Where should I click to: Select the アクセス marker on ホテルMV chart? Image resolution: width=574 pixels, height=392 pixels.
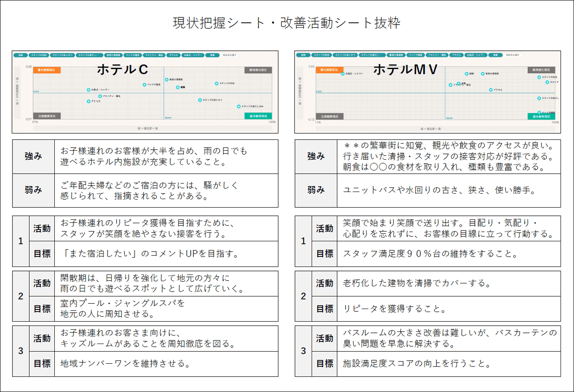(x=490, y=89)
